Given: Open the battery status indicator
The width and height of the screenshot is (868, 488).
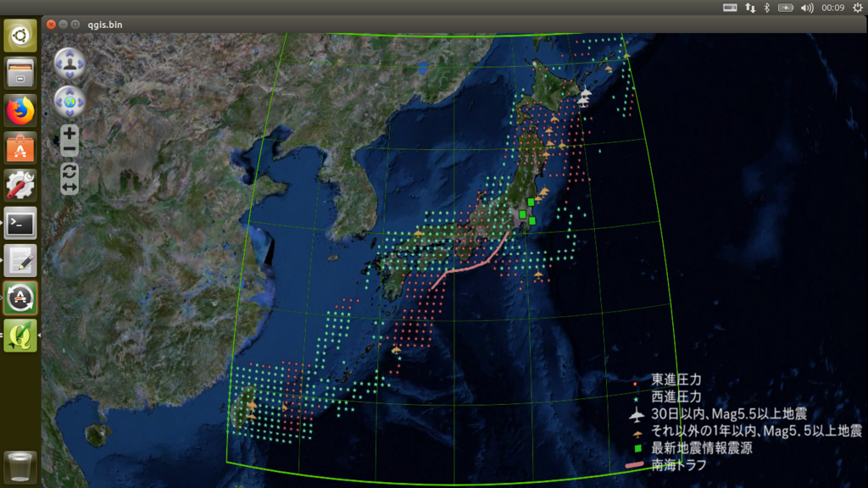Looking at the screenshot, I should pyautogui.click(x=786, y=8).
